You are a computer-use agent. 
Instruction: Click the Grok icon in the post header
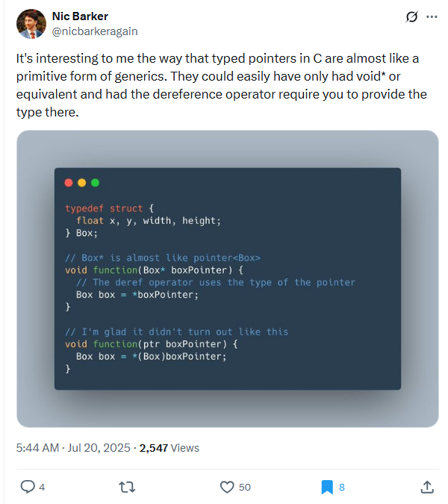click(x=410, y=16)
